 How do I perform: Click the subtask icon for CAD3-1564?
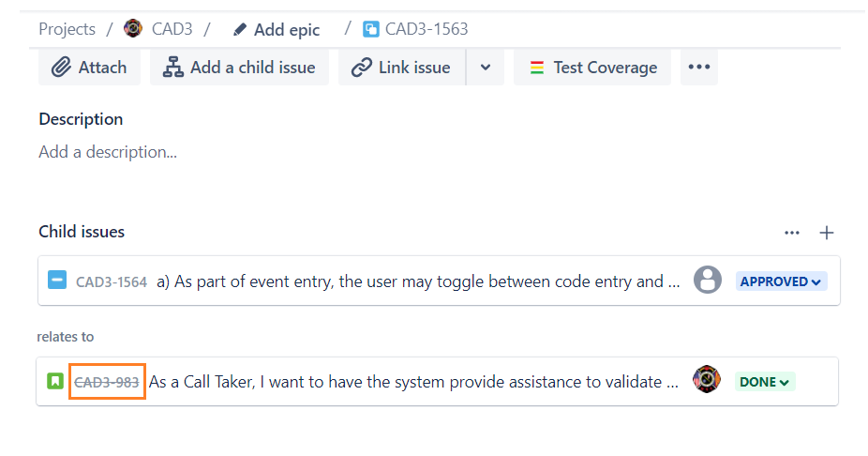[57, 281]
